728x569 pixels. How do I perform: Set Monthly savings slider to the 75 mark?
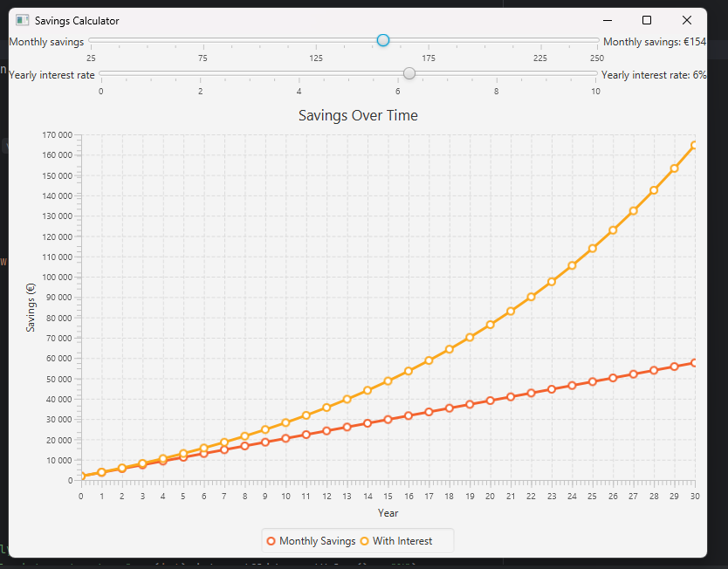click(x=203, y=40)
